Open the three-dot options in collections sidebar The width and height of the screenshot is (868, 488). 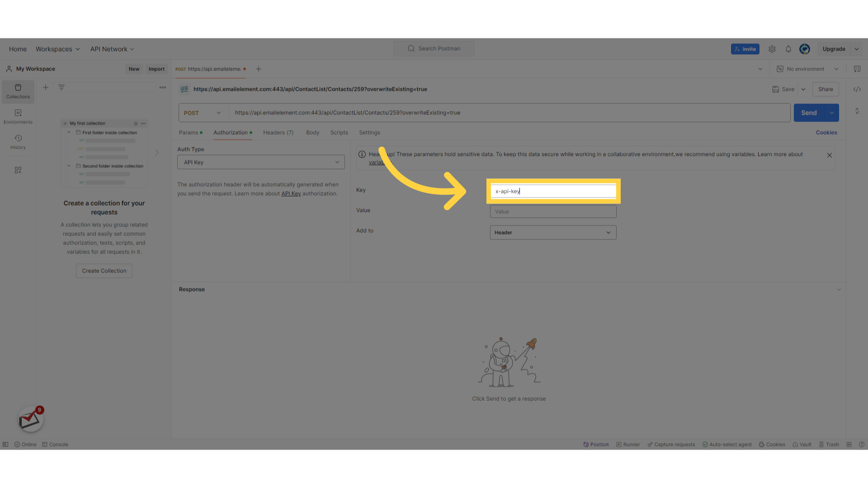coord(163,88)
